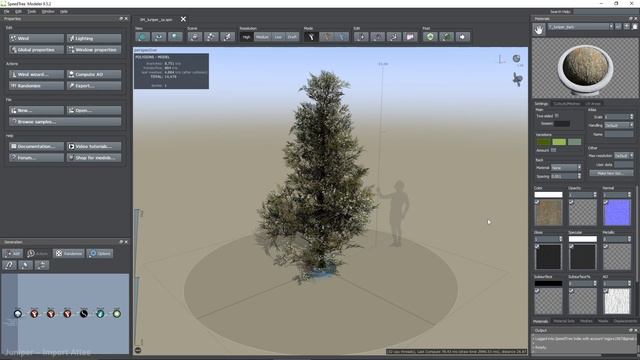Image resolution: width=640 pixels, height=360 pixels.
Task: Open the Help menu
Action: pyautogui.click(x=64, y=11)
